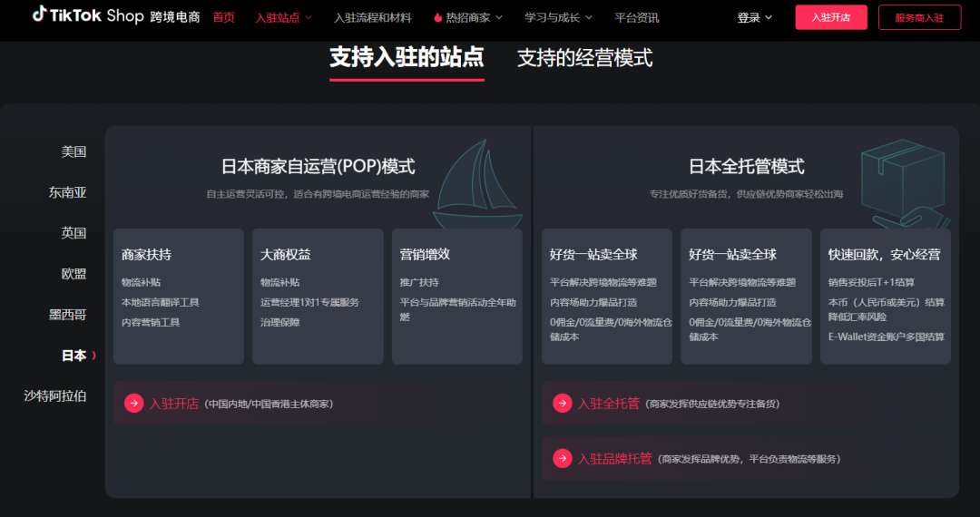Click 平台与品牌营销活动全年助燃 text
The height and width of the screenshot is (517, 980).
[457, 309]
